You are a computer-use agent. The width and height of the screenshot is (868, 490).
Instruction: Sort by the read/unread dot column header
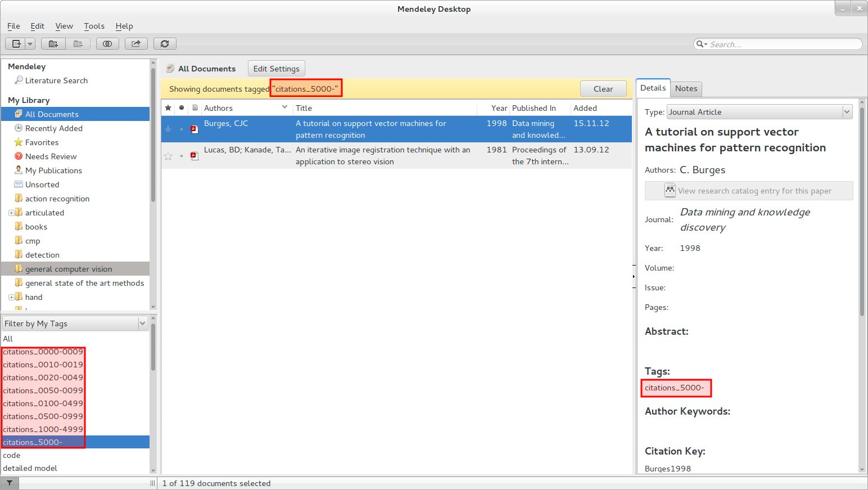coord(182,108)
